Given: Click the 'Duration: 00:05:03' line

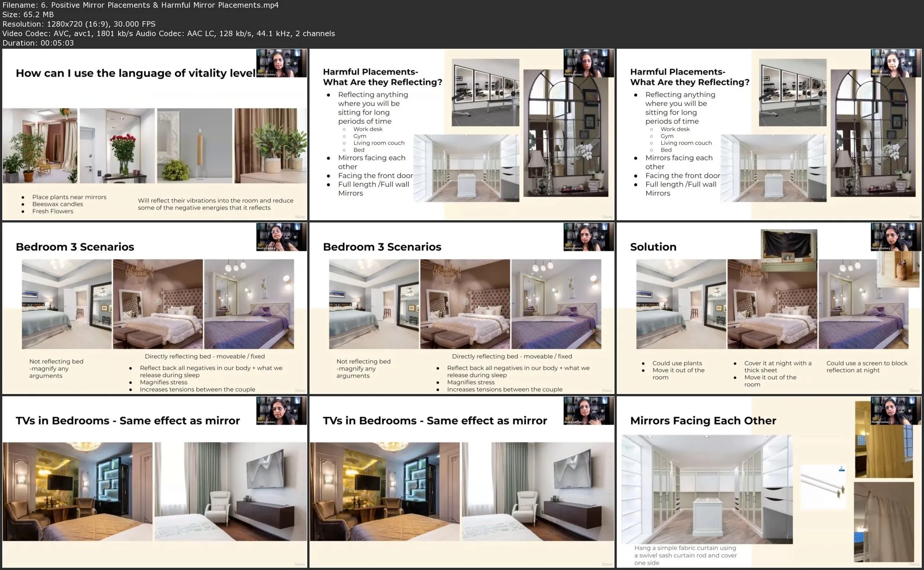Looking at the screenshot, I should pos(38,43).
